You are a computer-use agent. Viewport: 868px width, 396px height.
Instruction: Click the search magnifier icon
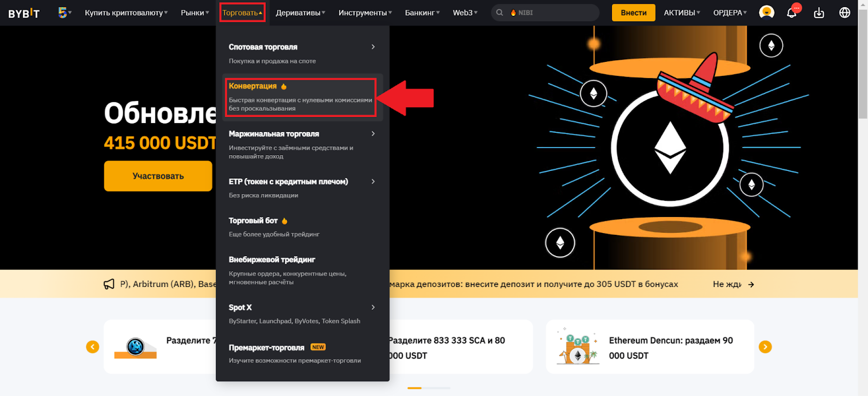pos(500,12)
